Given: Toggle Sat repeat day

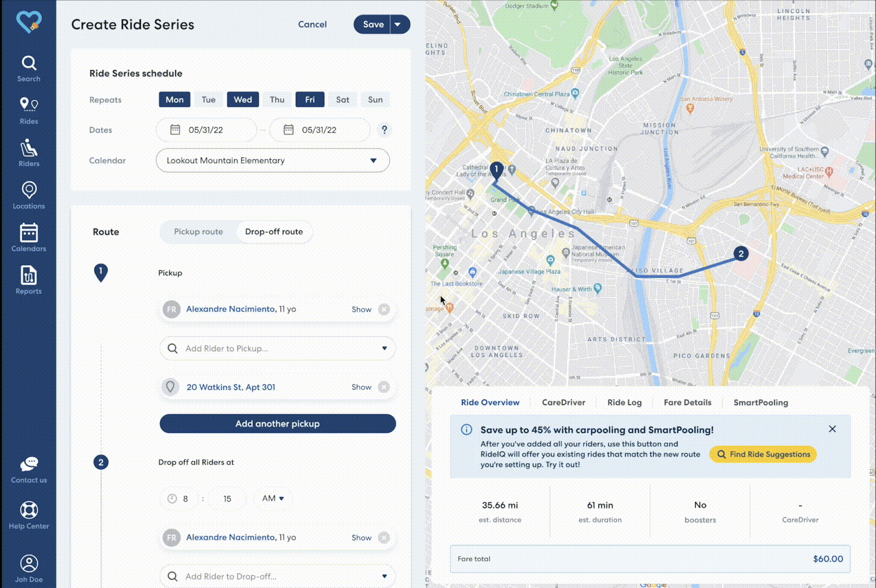Looking at the screenshot, I should point(343,99).
